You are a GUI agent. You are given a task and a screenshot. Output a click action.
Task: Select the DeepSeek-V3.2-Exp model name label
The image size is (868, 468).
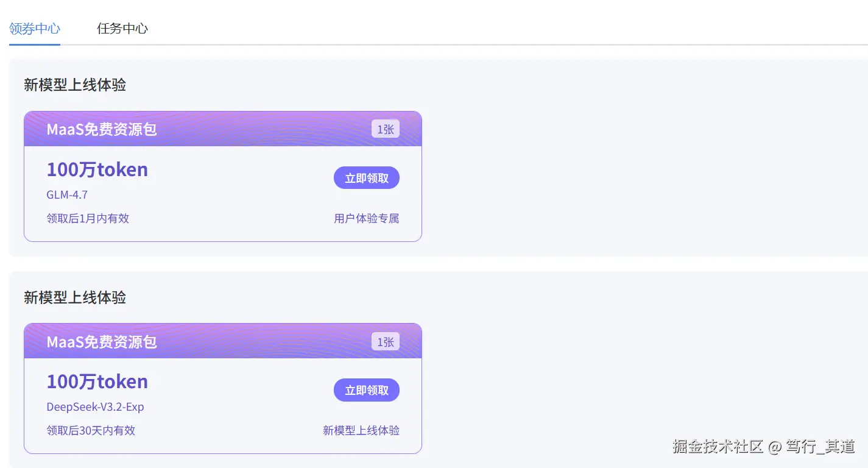(95, 407)
